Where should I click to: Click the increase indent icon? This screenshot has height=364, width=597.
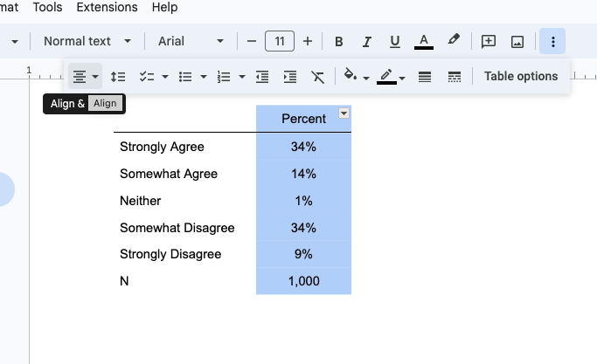pyautogui.click(x=290, y=77)
